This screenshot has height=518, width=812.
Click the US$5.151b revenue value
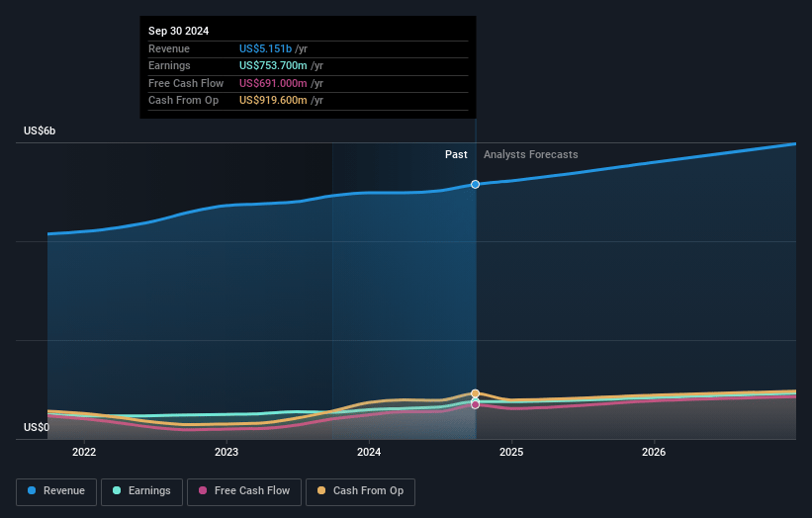265,48
